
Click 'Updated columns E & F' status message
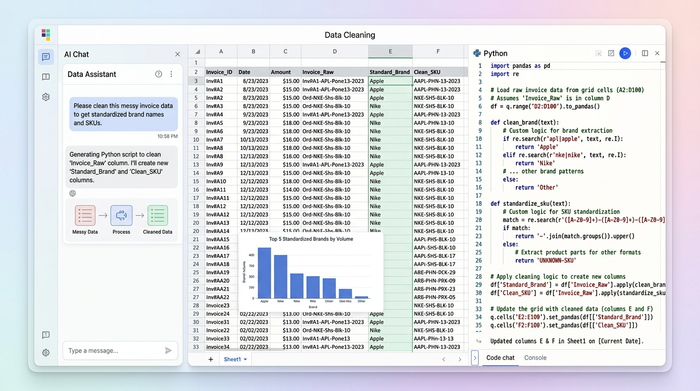point(567,341)
